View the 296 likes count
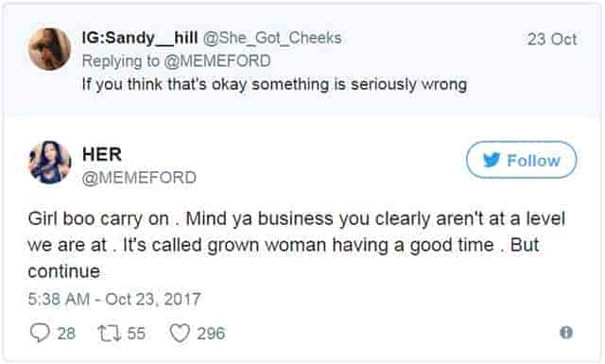 211,334
